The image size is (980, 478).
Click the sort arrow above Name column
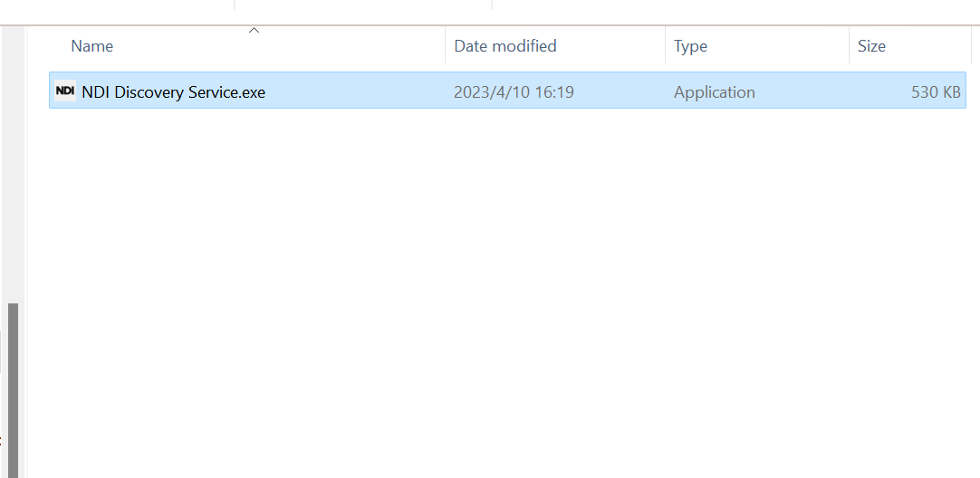255,31
